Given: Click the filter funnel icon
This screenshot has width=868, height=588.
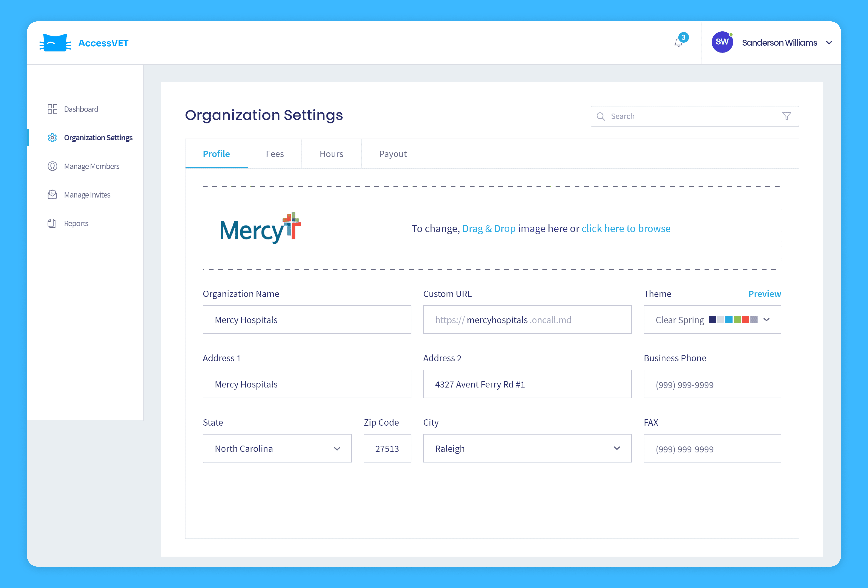Looking at the screenshot, I should [787, 116].
